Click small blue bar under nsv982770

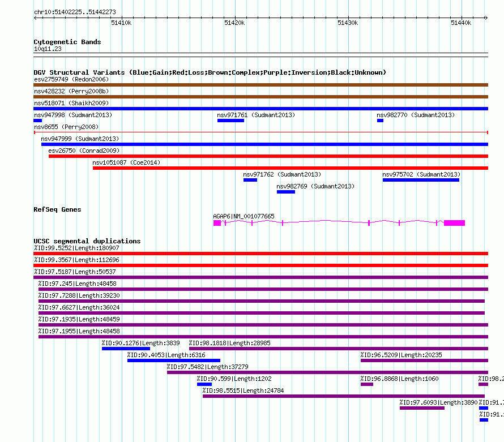pos(380,121)
